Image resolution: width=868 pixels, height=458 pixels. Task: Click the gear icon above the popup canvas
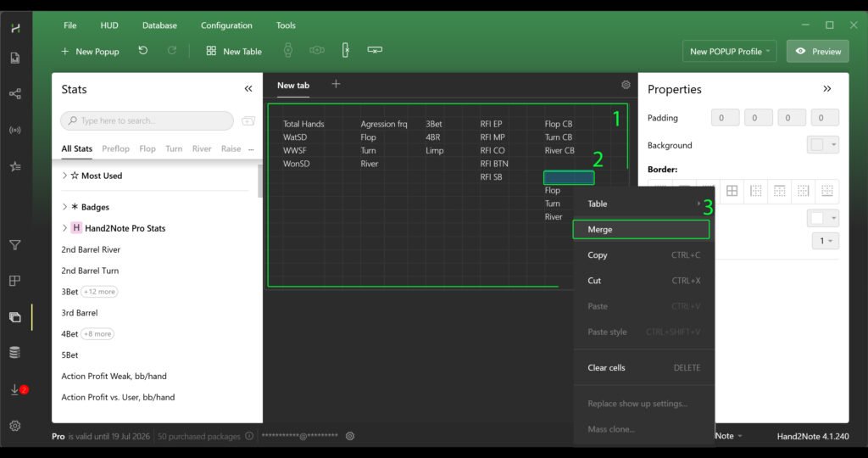pos(626,85)
